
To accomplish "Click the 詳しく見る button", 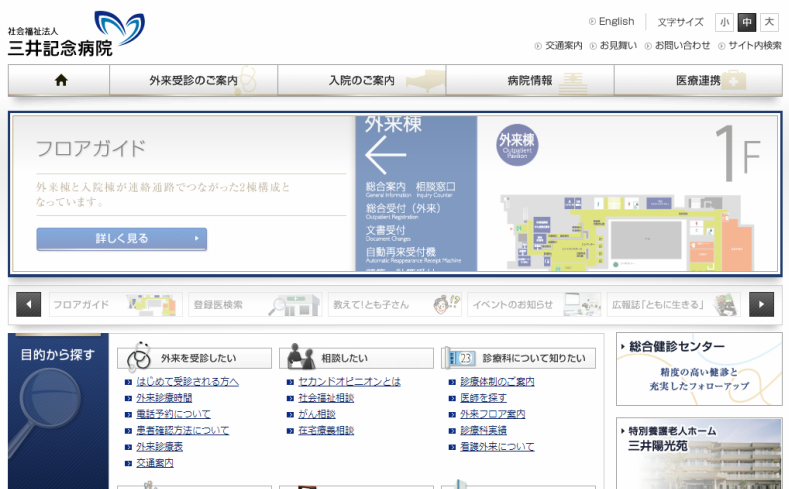I will [x=121, y=238].
